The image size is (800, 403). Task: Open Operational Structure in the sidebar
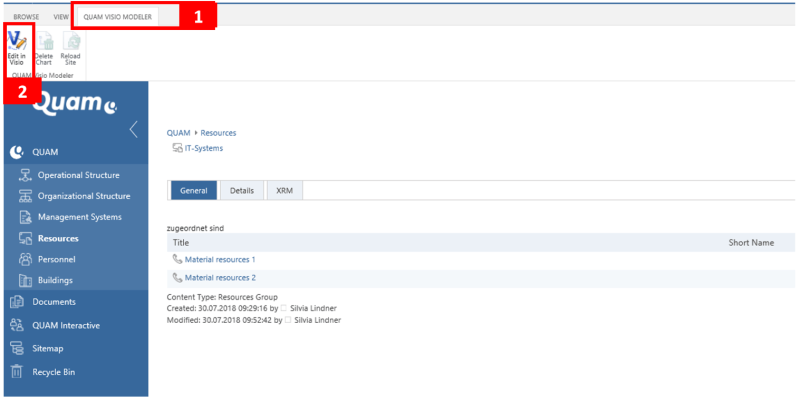[x=79, y=175]
